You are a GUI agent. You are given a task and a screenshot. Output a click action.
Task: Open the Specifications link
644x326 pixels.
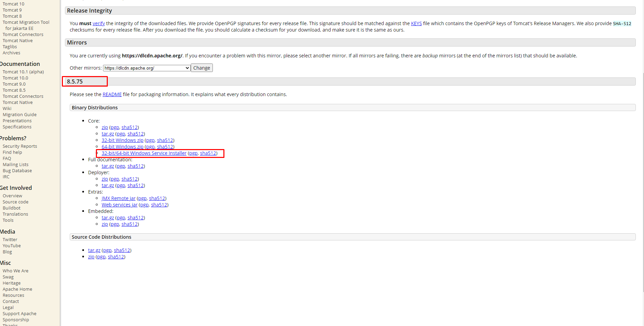(17, 127)
